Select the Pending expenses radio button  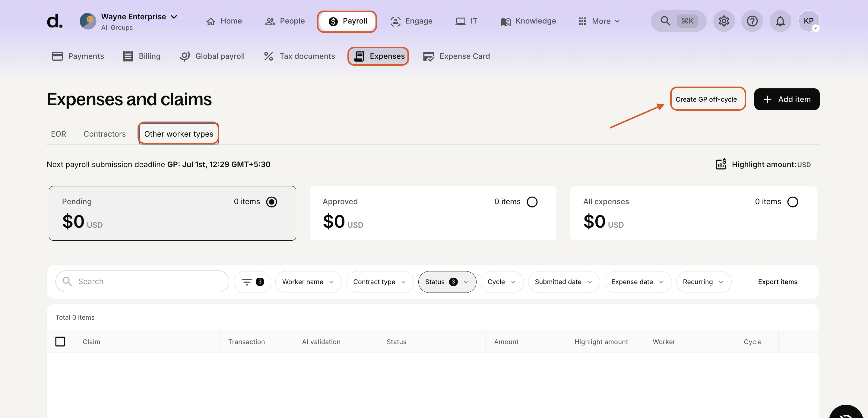[271, 202]
